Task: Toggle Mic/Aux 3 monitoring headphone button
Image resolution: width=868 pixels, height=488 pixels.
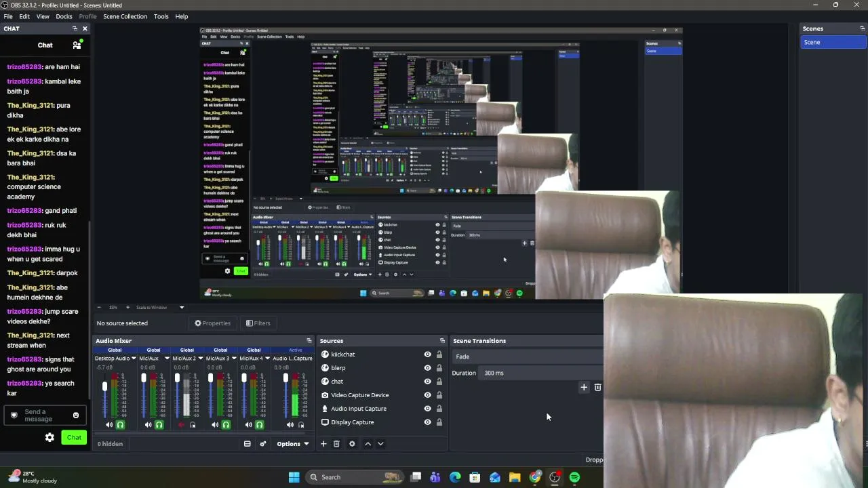Action: [x=226, y=425]
